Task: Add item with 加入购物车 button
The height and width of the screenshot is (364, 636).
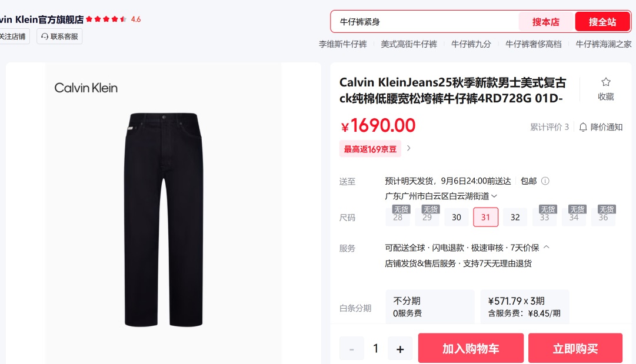Action: click(x=471, y=348)
